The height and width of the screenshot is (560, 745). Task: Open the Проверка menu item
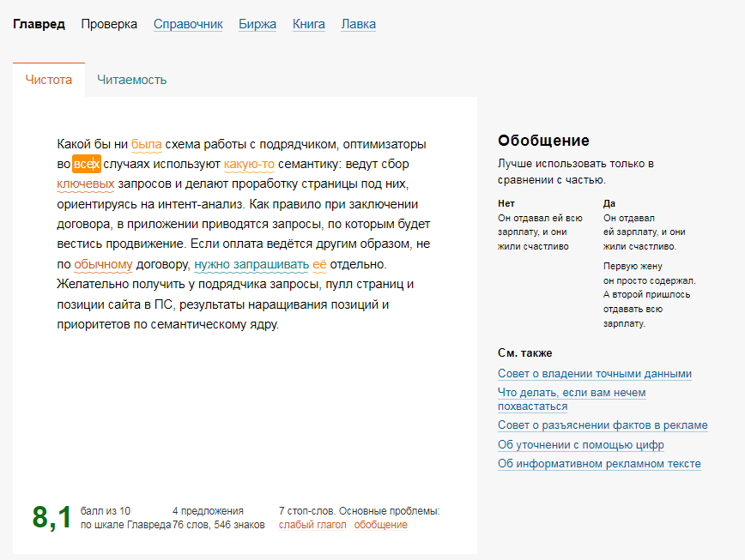[x=109, y=24]
